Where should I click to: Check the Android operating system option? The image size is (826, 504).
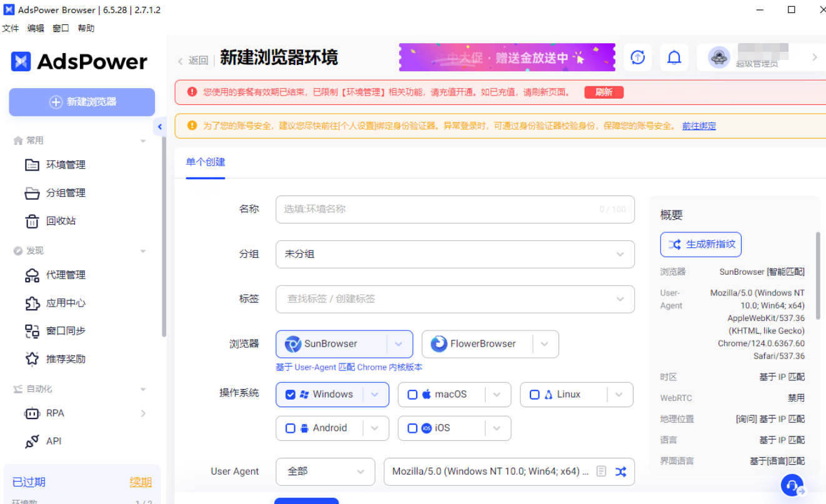(290, 428)
